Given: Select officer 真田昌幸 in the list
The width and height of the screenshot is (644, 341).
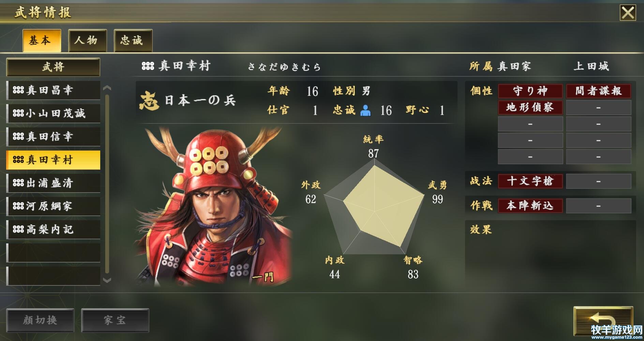Looking at the screenshot, I should coord(54,90).
